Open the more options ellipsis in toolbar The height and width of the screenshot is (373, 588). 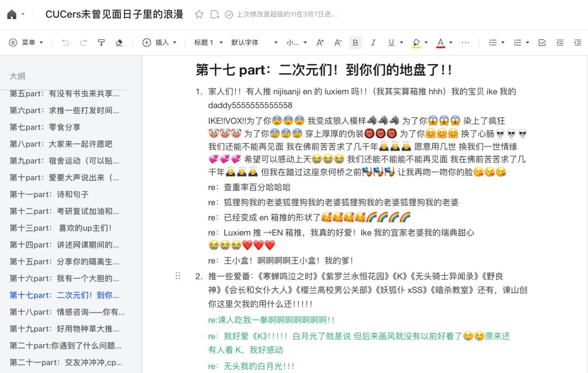tap(465, 42)
